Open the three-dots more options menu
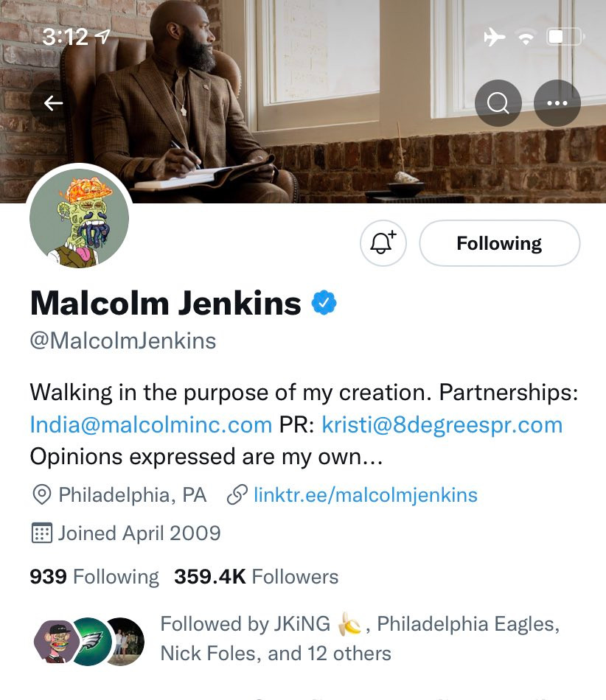This screenshot has height=700, width=606. pyautogui.click(x=557, y=103)
